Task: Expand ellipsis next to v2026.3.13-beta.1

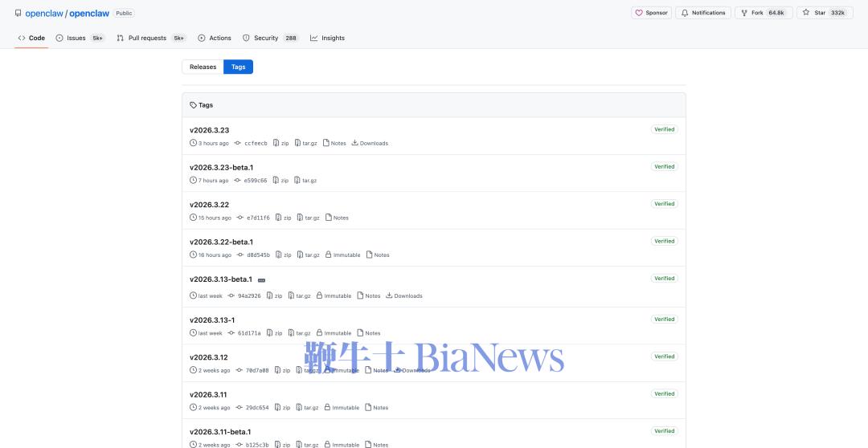Action: [x=261, y=280]
